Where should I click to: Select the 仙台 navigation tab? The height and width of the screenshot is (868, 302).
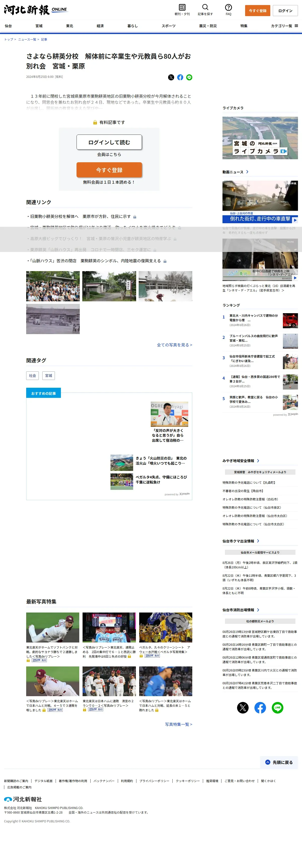pos(8,26)
